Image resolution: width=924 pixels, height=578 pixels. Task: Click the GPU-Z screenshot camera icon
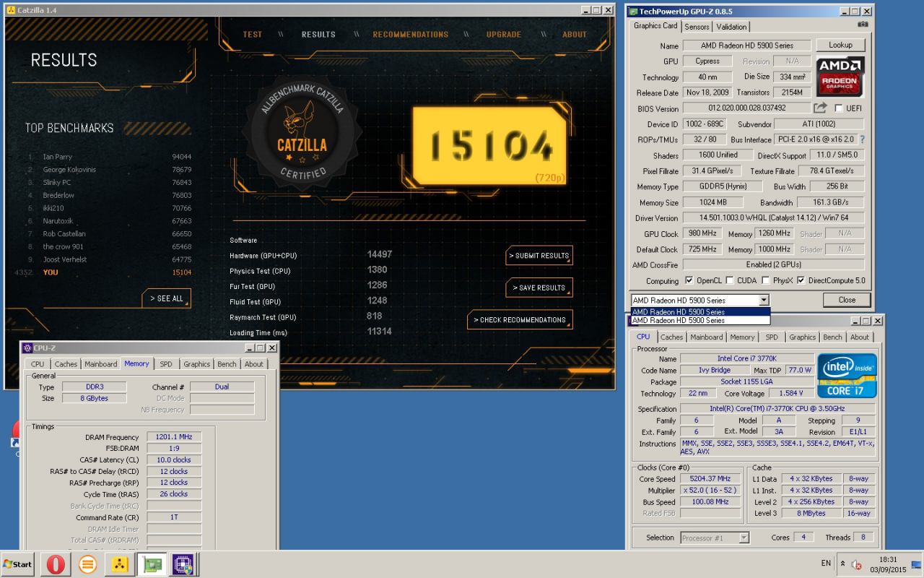tap(863, 24)
